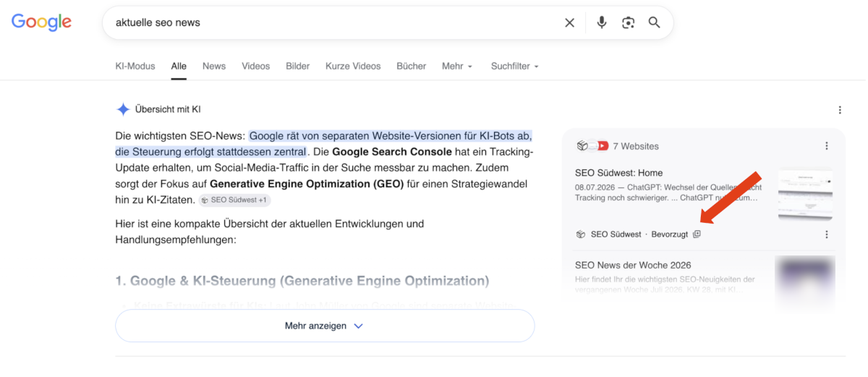
Task: Click the '7 Websites' source icons cluster
Action: coord(592,146)
